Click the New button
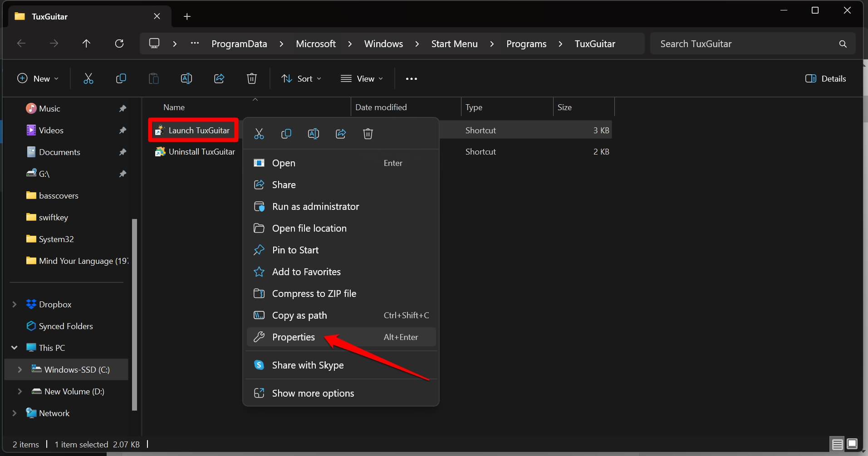Viewport: 868px width, 456px height. 38,79
